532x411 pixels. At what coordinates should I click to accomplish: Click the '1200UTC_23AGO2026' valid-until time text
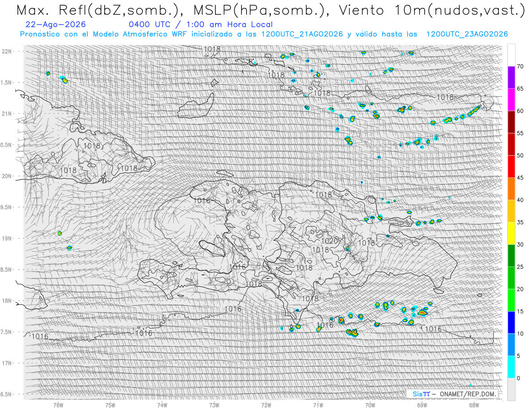click(467, 34)
